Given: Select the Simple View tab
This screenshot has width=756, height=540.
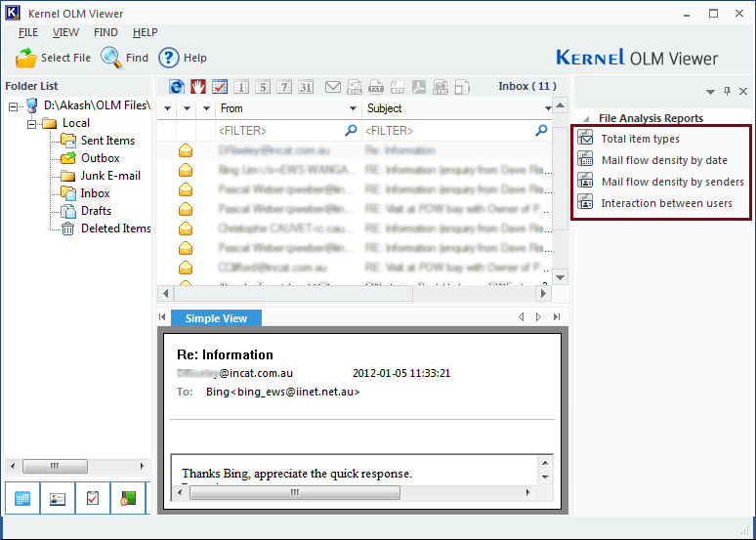Looking at the screenshot, I should click(217, 318).
